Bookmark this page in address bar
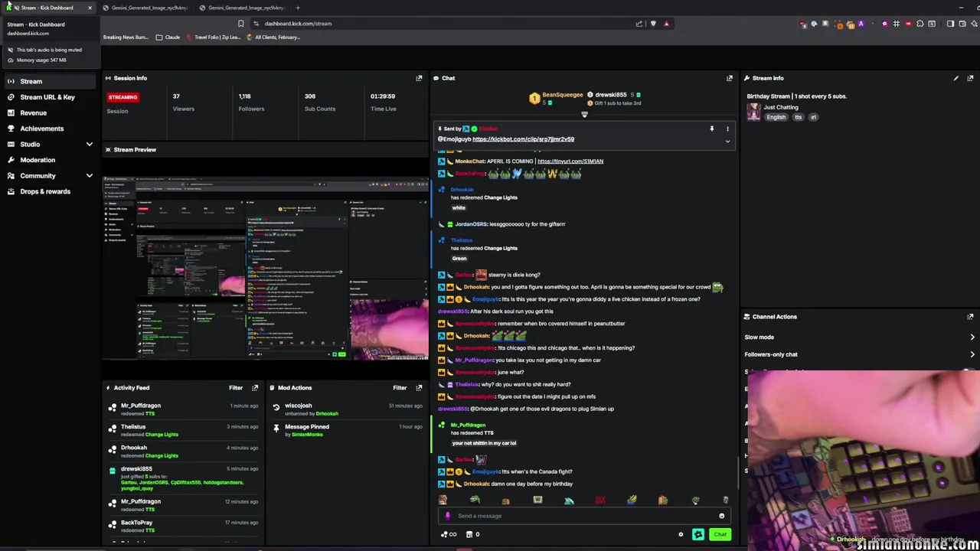Image resolution: width=980 pixels, height=551 pixels. tap(240, 24)
